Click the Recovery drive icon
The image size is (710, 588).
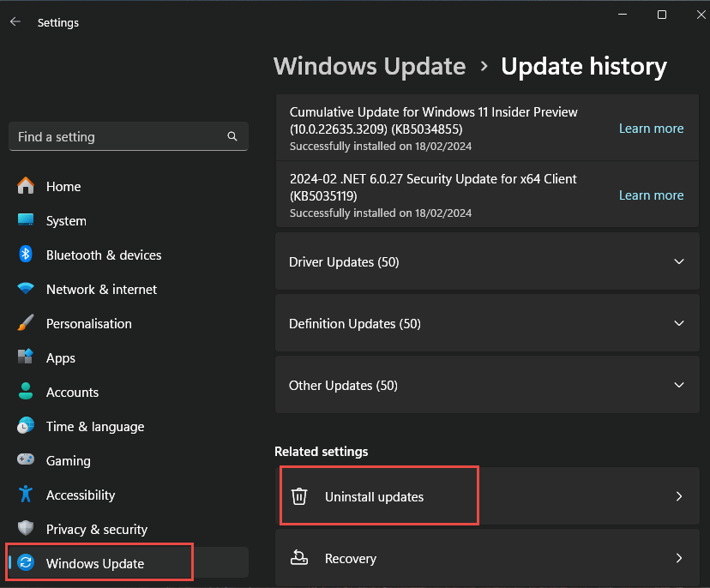click(299, 558)
